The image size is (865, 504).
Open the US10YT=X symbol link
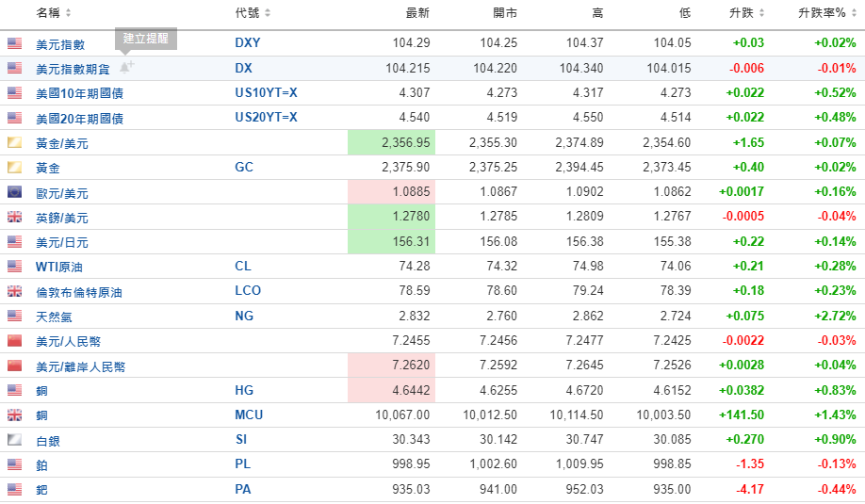point(267,92)
